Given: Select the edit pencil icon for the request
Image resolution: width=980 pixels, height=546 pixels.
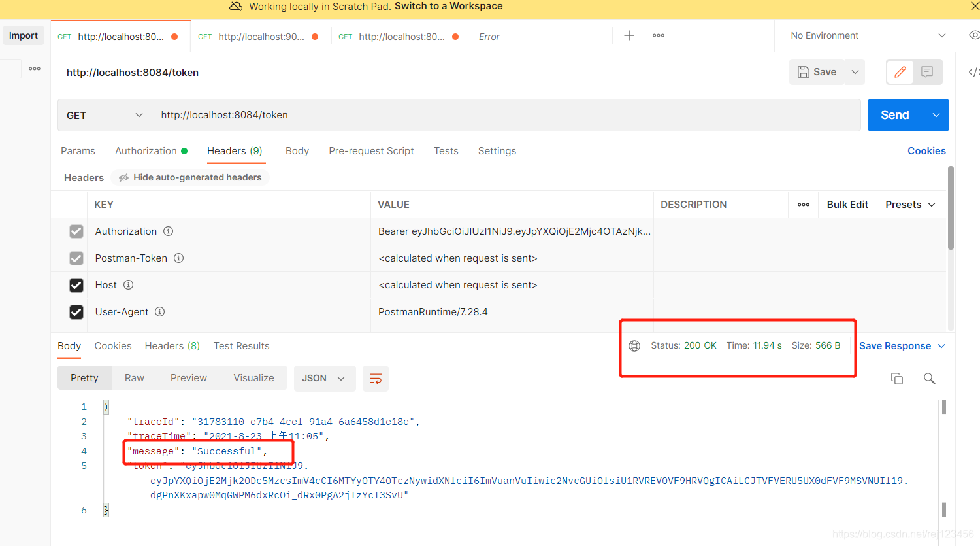Looking at the screenshot, I should (900, 71).
